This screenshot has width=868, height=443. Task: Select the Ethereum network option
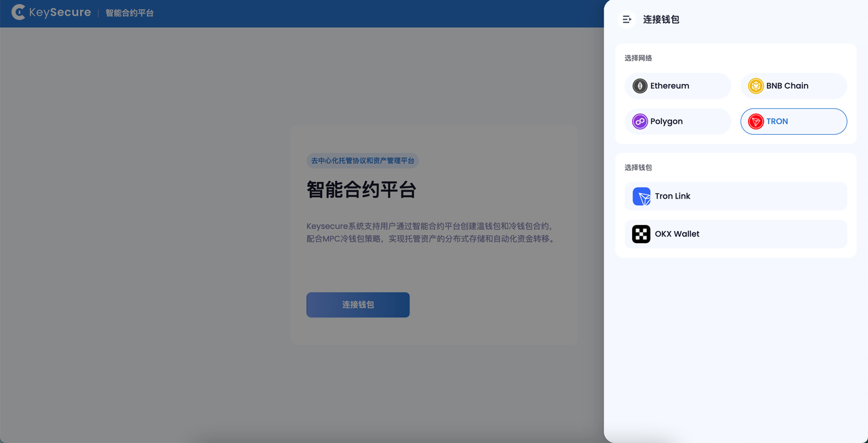pos(677,85)
